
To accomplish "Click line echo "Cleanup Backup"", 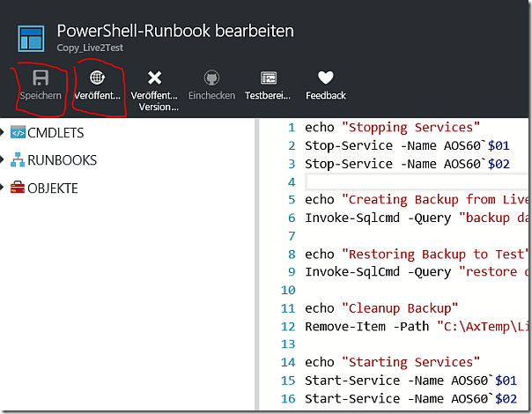I will pyautogui.click(x=381, y=308).
